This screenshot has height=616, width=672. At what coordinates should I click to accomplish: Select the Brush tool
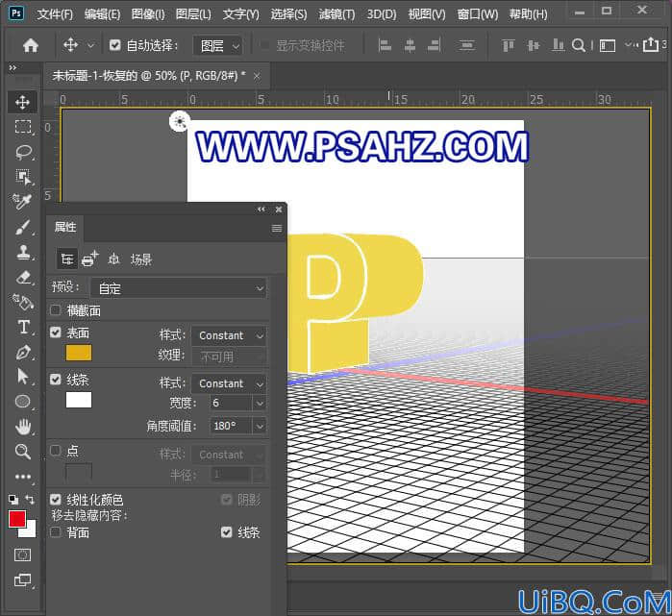coord(23,227)
